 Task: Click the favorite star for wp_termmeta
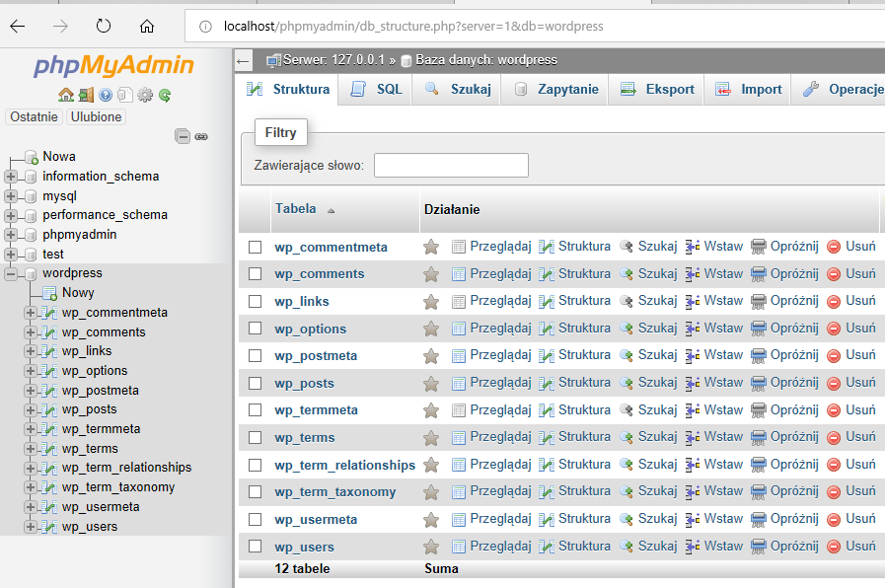click(x=431, y=410)
